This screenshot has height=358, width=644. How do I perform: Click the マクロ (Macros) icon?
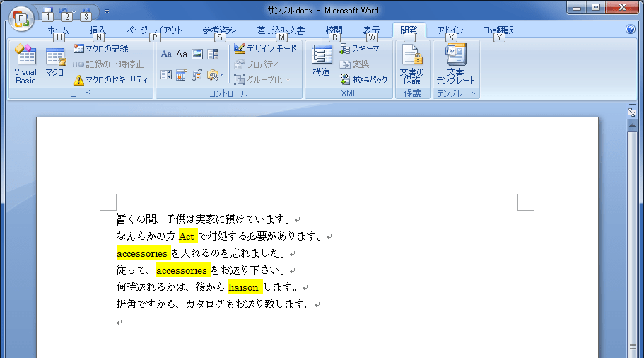coord(55,64)
